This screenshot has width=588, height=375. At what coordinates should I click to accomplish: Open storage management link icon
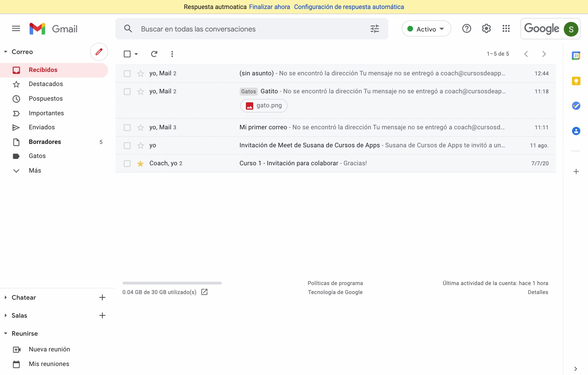click(205, 292)
